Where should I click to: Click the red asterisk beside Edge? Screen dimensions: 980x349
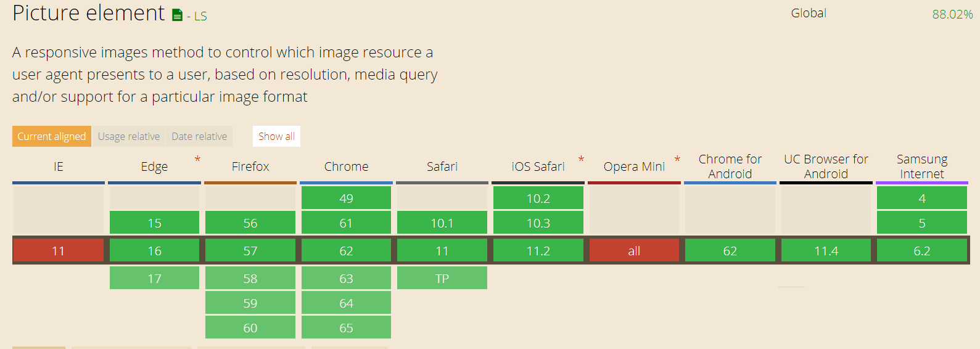[x=197, y=160]
